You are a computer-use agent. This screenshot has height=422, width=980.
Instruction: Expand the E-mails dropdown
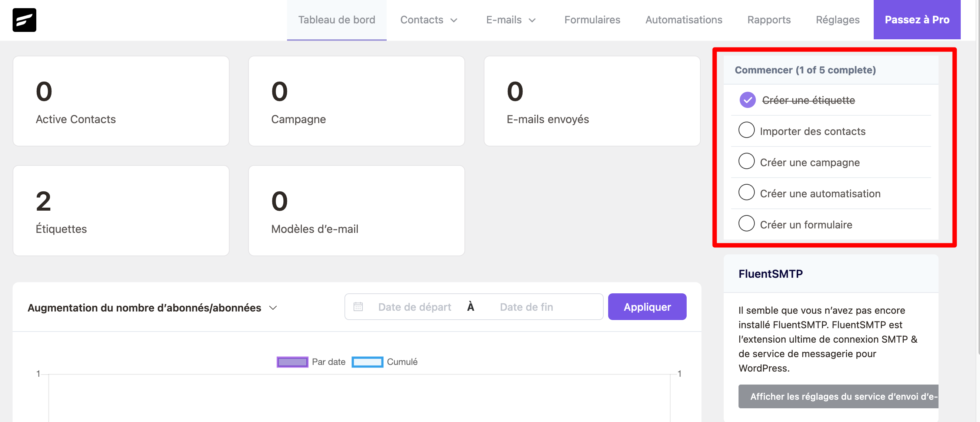[510, 20]
